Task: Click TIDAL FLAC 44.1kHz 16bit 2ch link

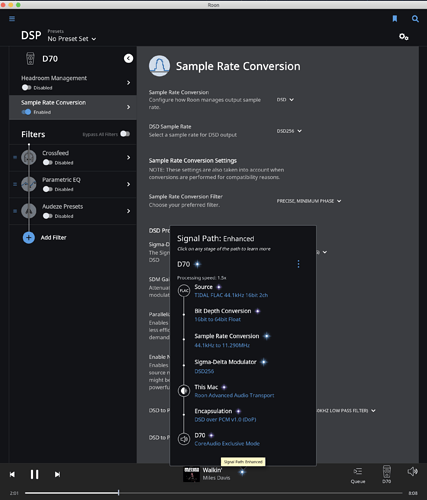Action: tap(231, 295)
